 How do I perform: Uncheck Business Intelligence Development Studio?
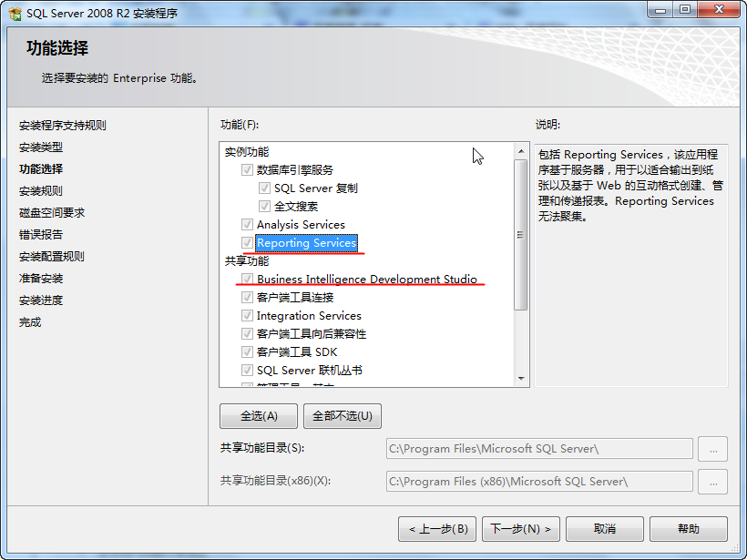[x=247, y=279]
